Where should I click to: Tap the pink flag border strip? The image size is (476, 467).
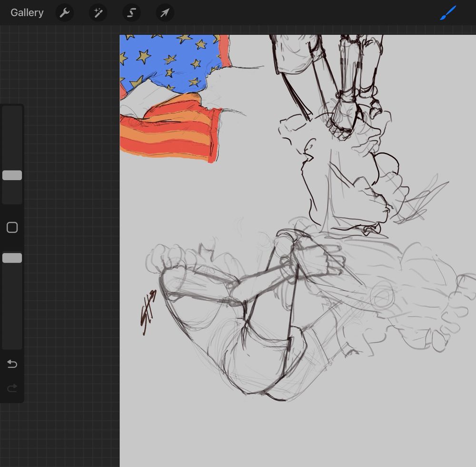225,50
